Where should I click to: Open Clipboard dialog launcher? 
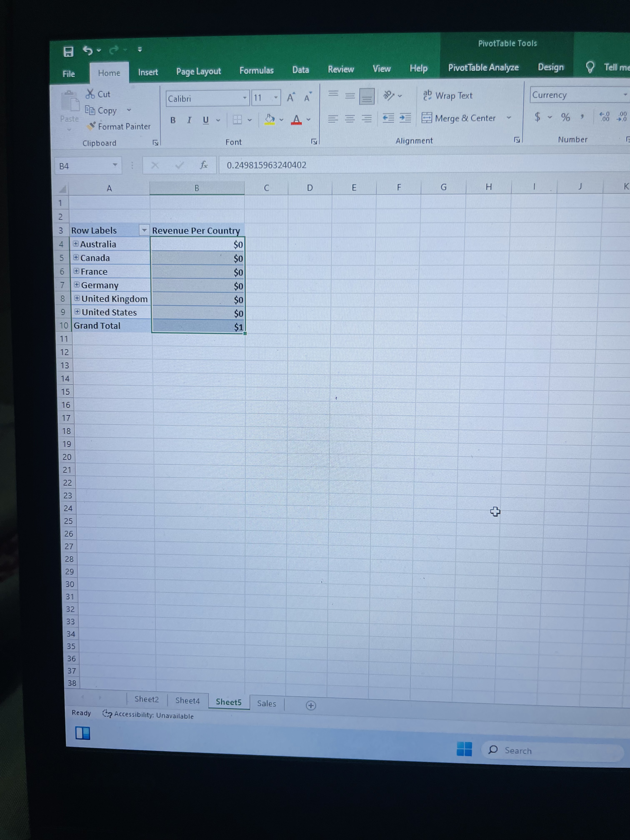coord(155,143)
